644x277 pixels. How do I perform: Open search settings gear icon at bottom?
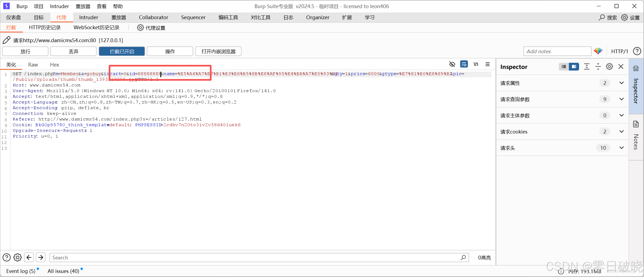point(18,257)
